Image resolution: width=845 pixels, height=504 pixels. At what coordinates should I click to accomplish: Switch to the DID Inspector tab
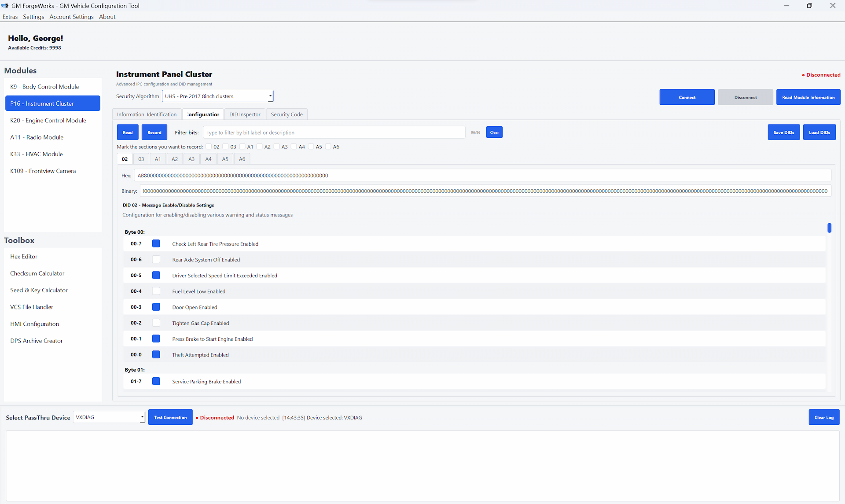tap(245, 114)
